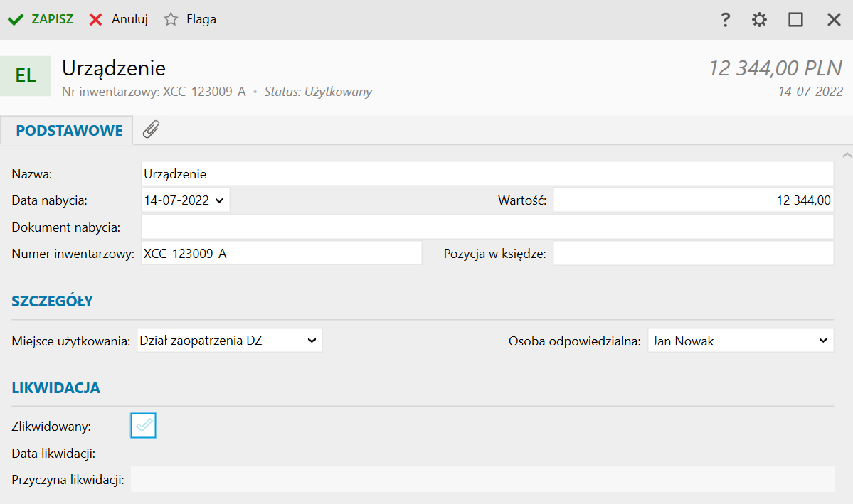Click the EL avatar tile
853x504 pixels.
pos(26,75)
